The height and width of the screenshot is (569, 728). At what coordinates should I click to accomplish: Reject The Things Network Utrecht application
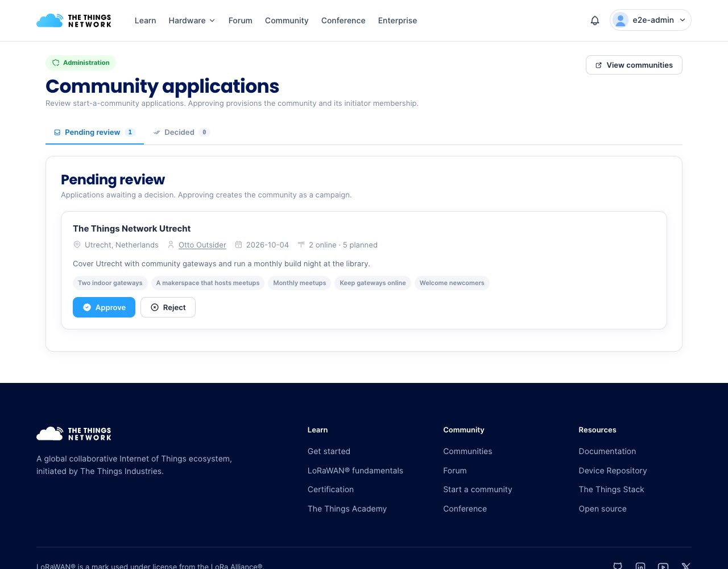pyautogui.click(x=168, y=307)
